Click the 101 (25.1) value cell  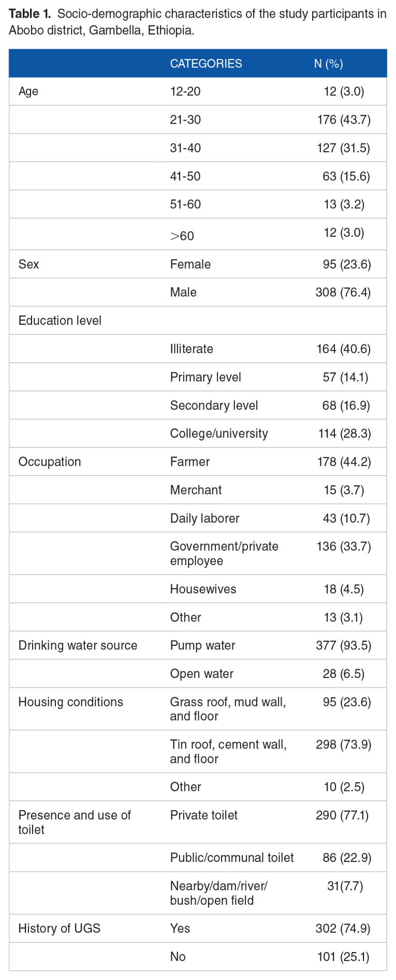343,957
